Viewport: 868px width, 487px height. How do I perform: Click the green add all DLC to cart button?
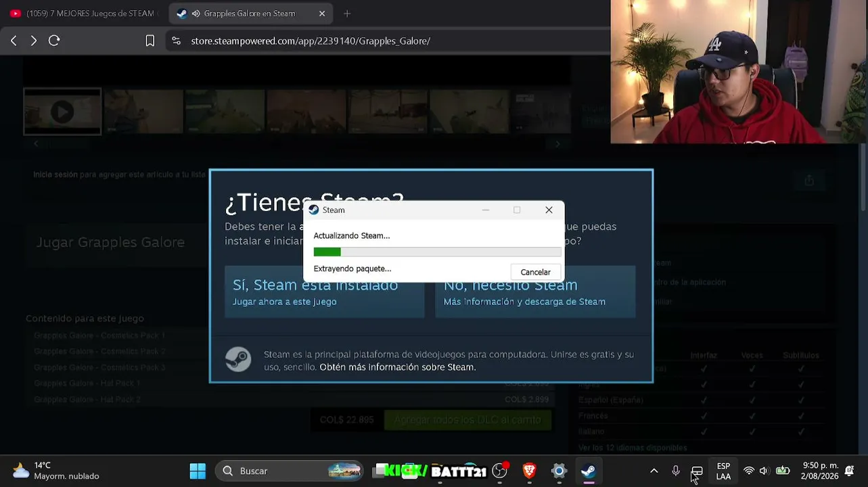467,420
